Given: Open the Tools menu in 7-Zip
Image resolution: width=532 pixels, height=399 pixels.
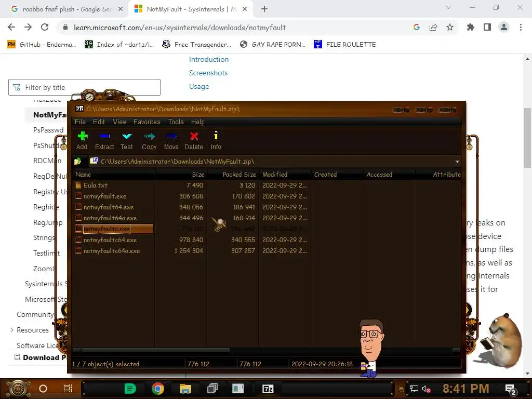Looking at the screenshot, I should point(176,122).
